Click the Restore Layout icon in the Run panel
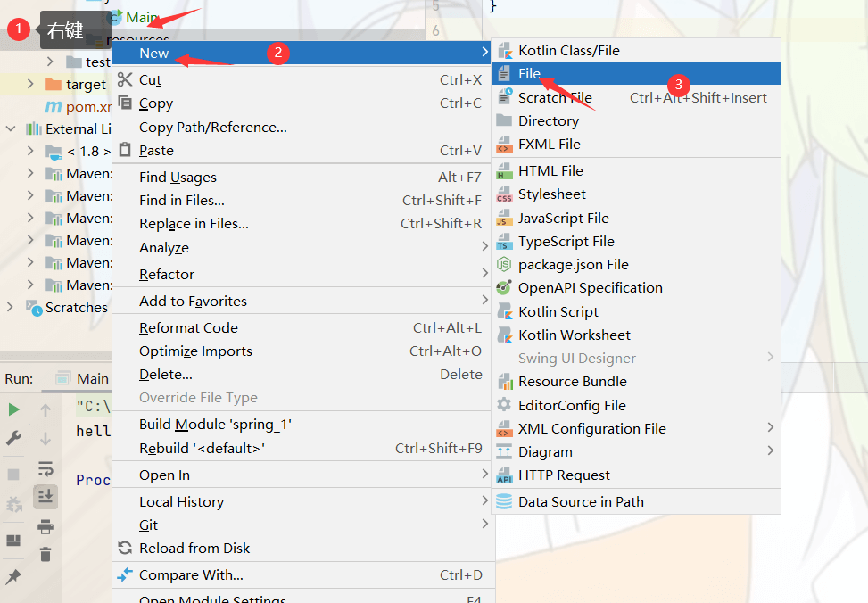Viewport: 868px width, 603px height. point(13,540)
